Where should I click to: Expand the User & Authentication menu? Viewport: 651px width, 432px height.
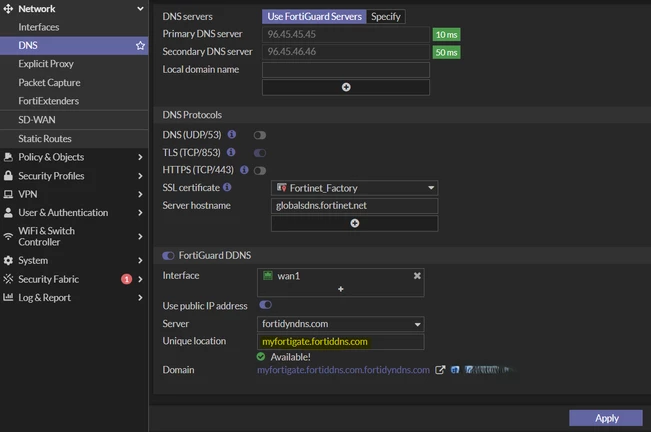pyautogui.click(x=140, y=212)
